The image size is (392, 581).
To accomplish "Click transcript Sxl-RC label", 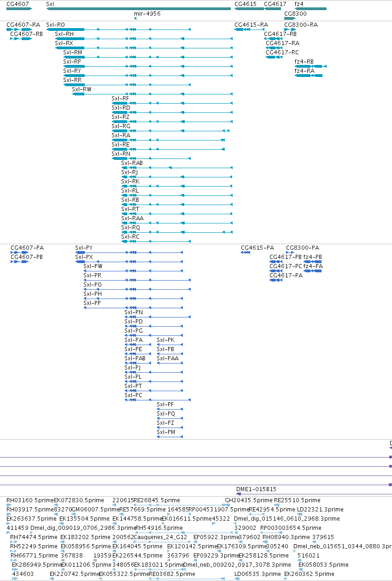I will click(130, 237).
